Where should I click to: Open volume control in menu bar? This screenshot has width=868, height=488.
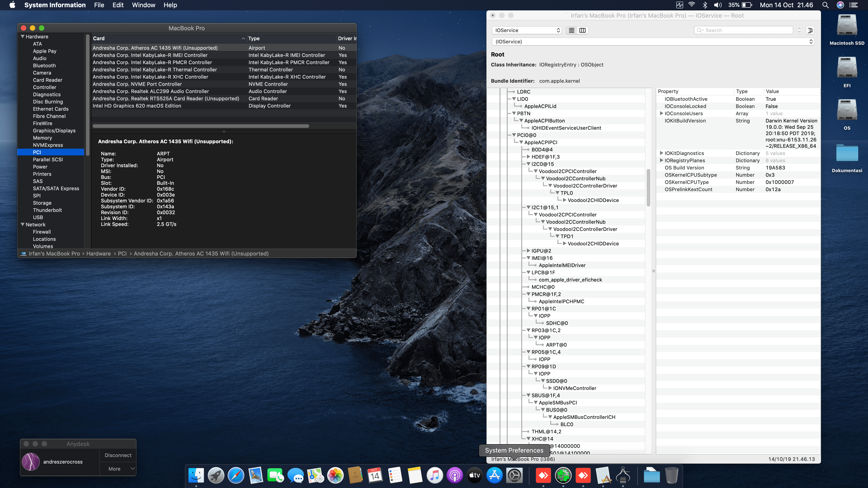click(x=718, y=5)
